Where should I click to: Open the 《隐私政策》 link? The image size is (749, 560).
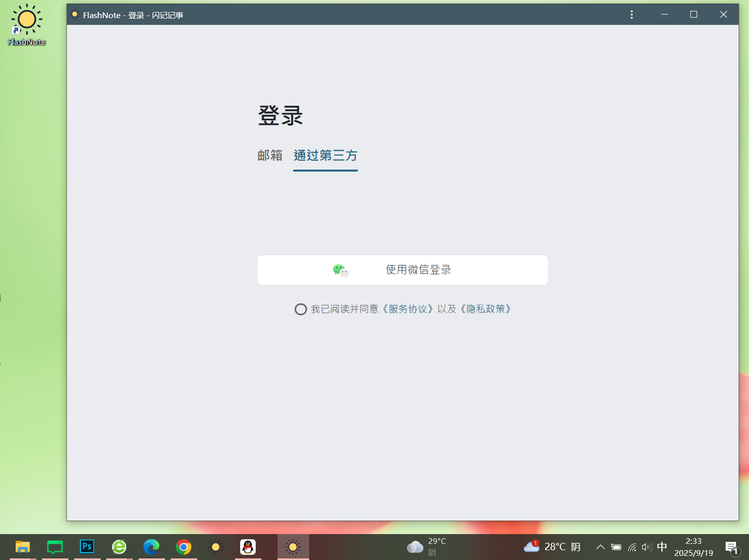[486, 309]
